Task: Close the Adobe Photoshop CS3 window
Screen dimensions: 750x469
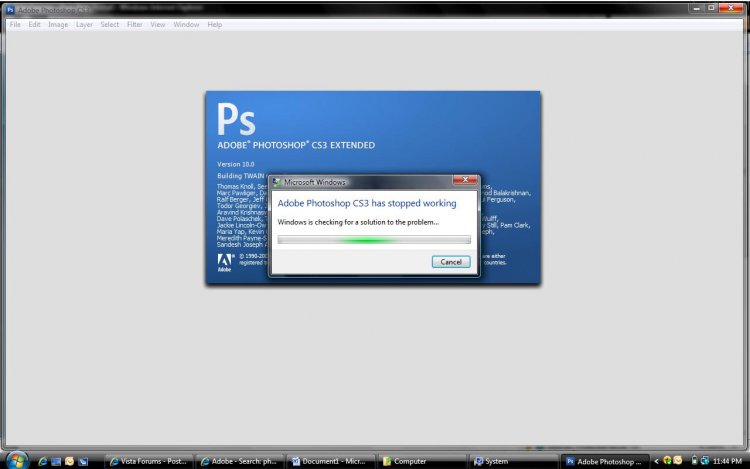Action: (x=730, y=8)
